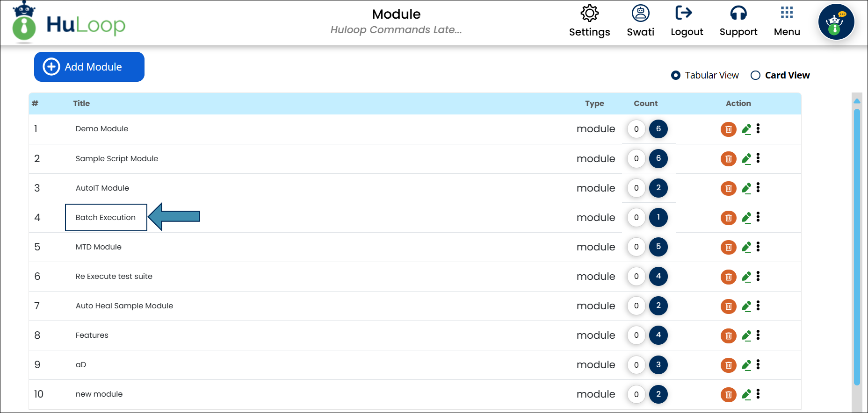Click the dark count badge 3 for aD
868x413 pixels.
(x=658, y=365)
